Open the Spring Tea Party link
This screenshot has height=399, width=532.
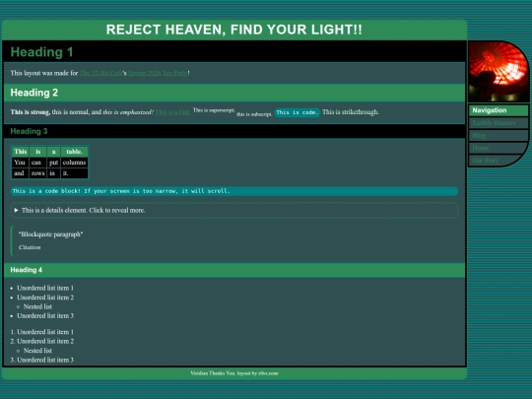[158, 73]
